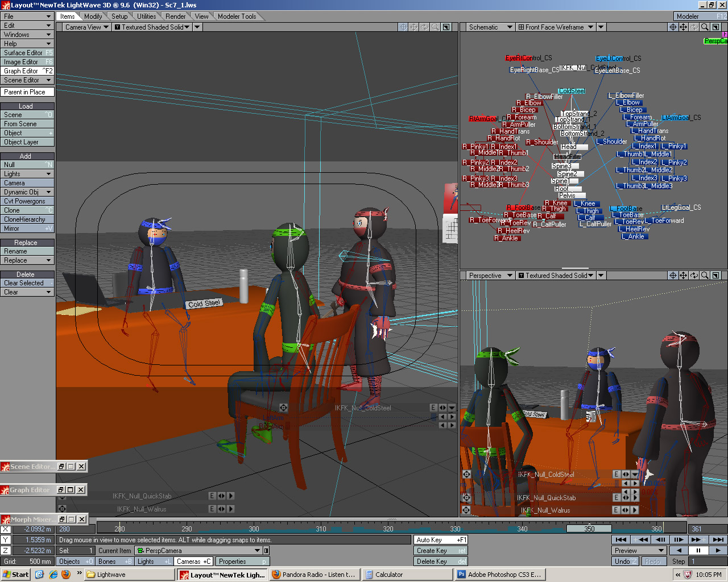The width and height of the screenshot is (728, 582).
Task: Open the Perspective view type dropdown
Action: pyautogui.click(x=490, y=275)
